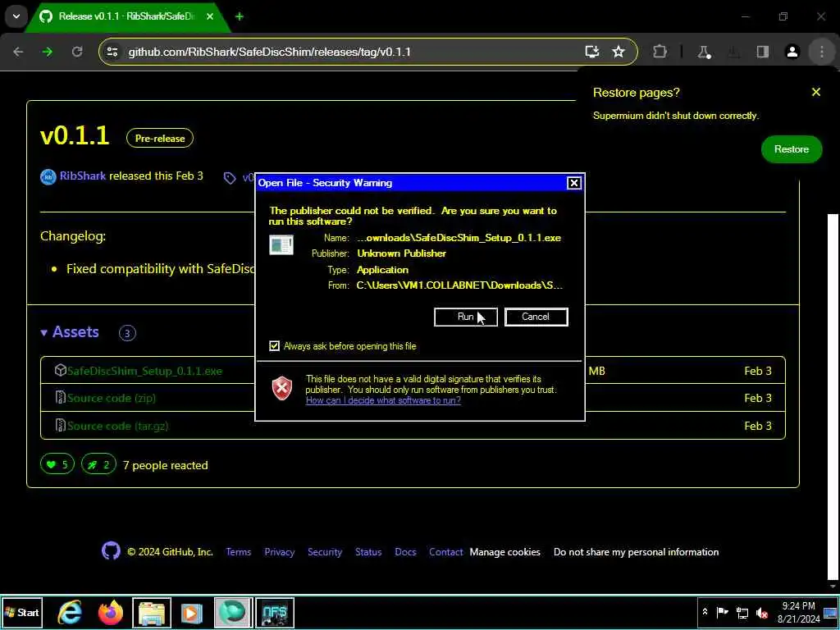The image size is (840, 630).
Task: Click Manage cookies in footer
Action: tap(504, 552)
